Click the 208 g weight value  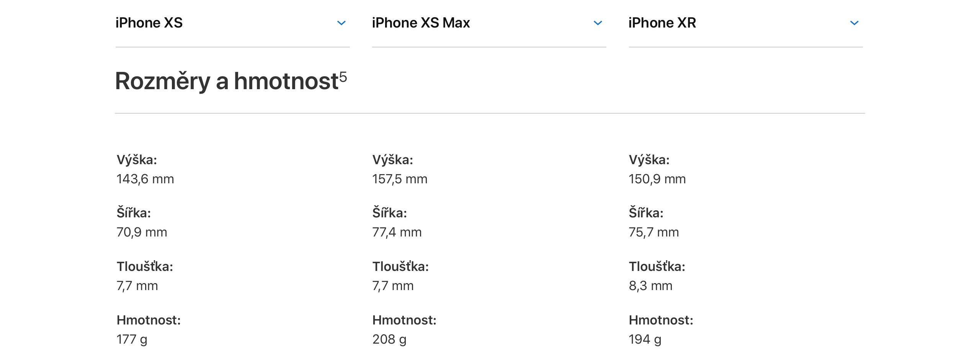[389, 339]
